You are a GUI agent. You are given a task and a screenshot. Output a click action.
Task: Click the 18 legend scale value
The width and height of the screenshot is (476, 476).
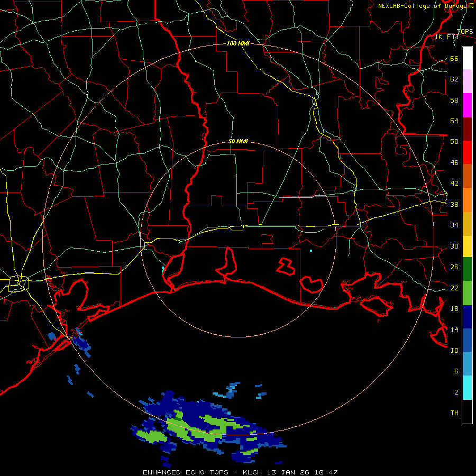pyautogui.click(x=454, y=309)
